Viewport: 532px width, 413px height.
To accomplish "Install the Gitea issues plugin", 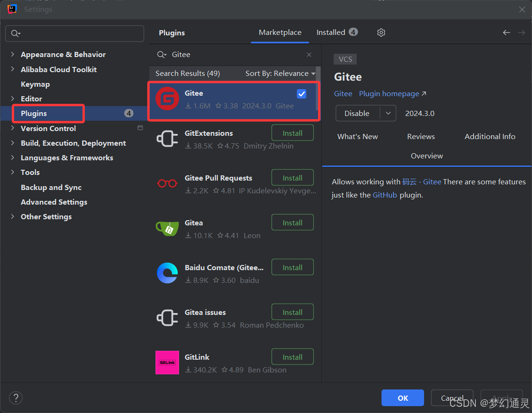I will [x=293, y=312].
